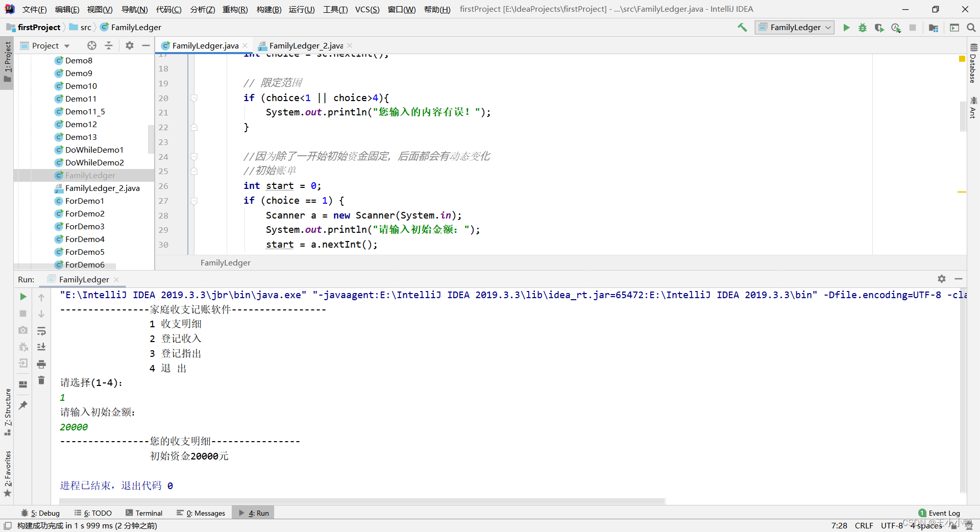Click the locate/select opened file icon
980x532 pixels.
click(92, 45)
